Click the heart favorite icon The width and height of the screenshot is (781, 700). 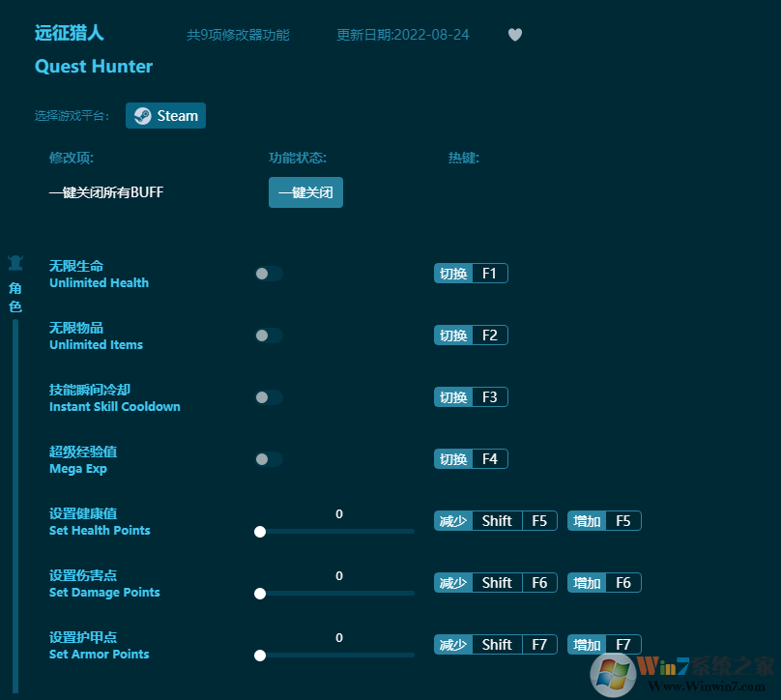(514, 35)
